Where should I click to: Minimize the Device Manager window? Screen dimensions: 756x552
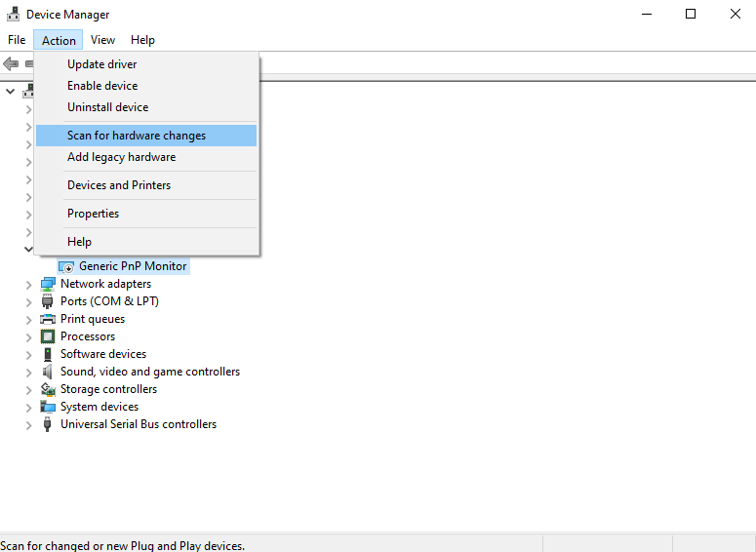[647, 14]
